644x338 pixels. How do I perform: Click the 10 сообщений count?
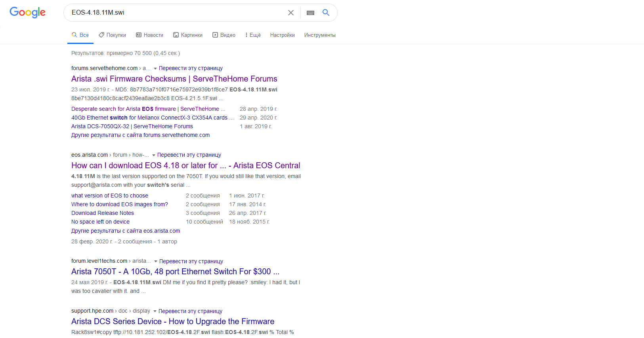pos(204,222)
